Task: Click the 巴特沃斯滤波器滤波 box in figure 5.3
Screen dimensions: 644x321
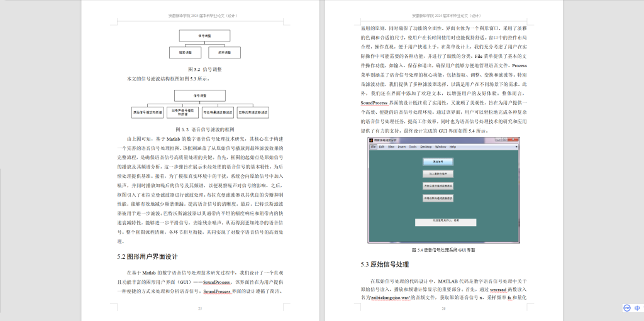Action: coord(253,111)
